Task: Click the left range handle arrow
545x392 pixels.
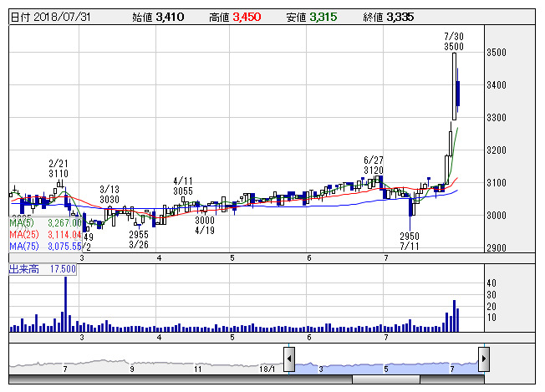Action: [289, 359]
